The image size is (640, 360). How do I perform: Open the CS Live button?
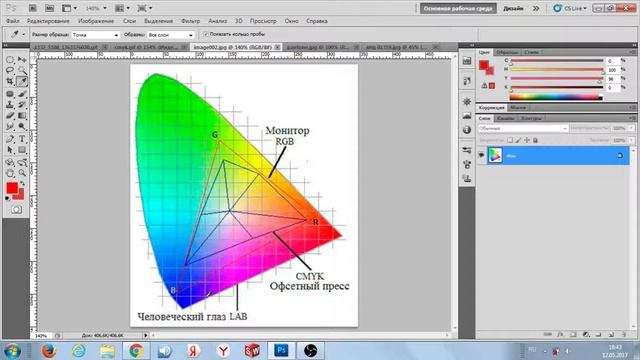pyautogui.click(x=570, y=8)
